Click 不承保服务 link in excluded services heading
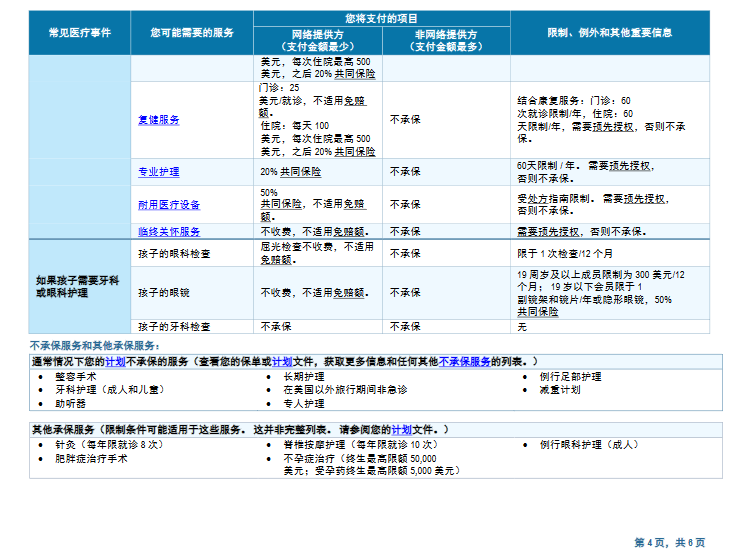This screenshot has height=558, width=748. [465, 361]
